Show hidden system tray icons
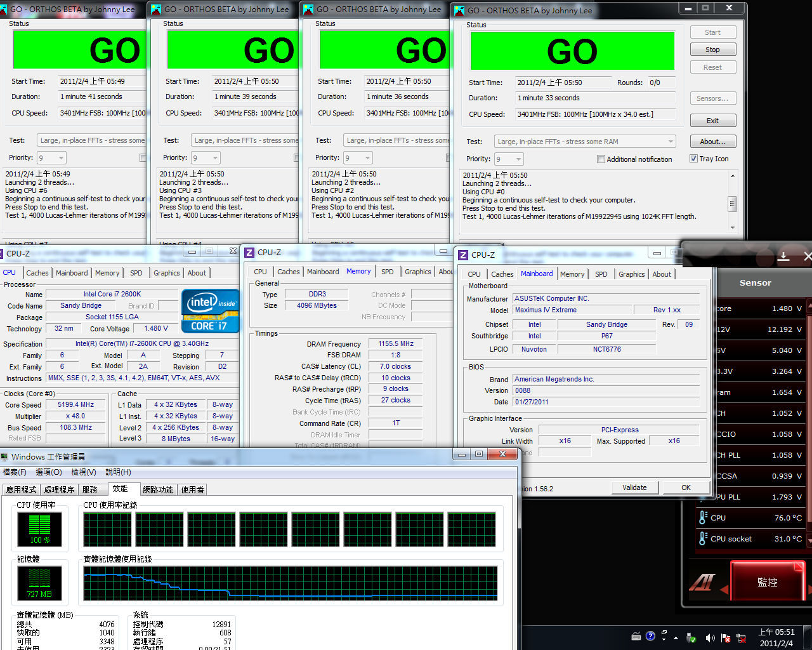Screen dimensions: 812x650 coord(676,638)
